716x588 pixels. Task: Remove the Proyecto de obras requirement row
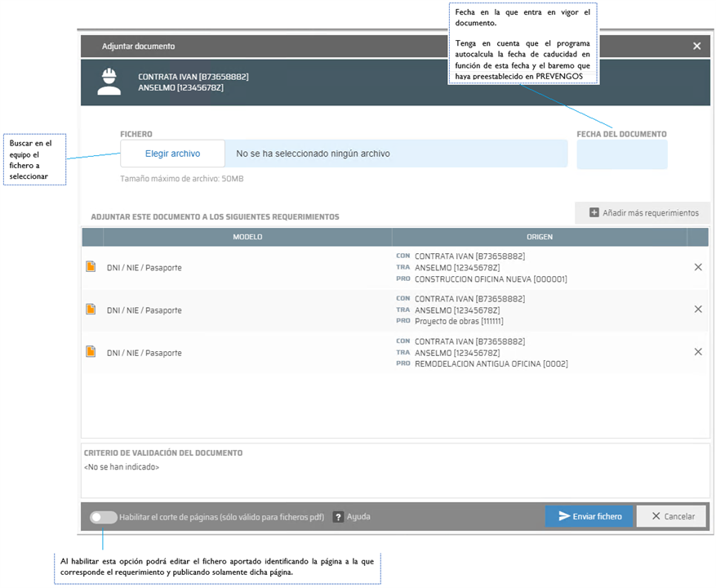point(698,310)
